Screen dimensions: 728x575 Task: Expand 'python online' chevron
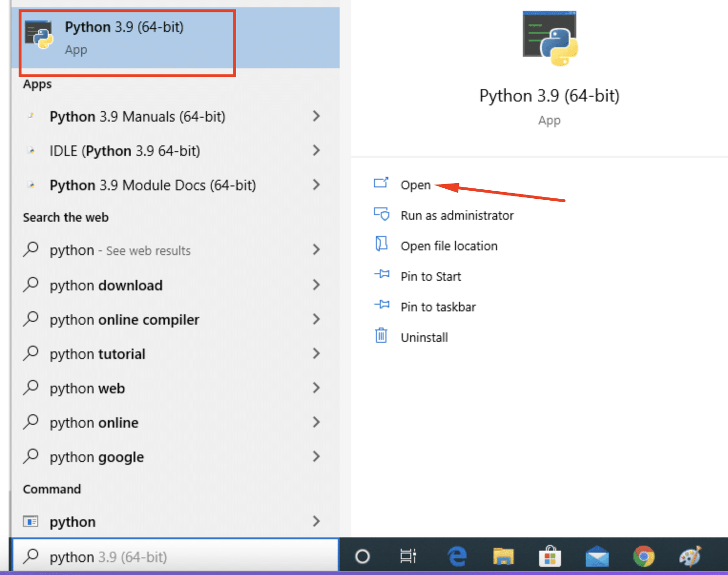point(316,422)
